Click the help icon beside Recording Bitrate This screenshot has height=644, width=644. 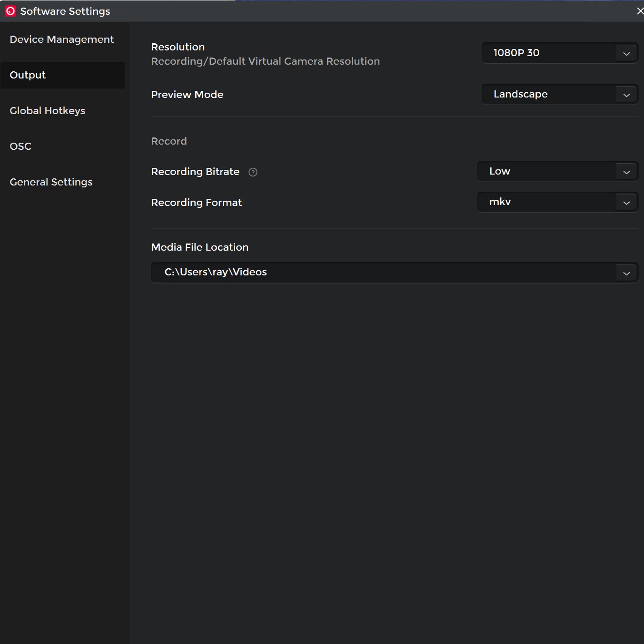click(253, 172)
